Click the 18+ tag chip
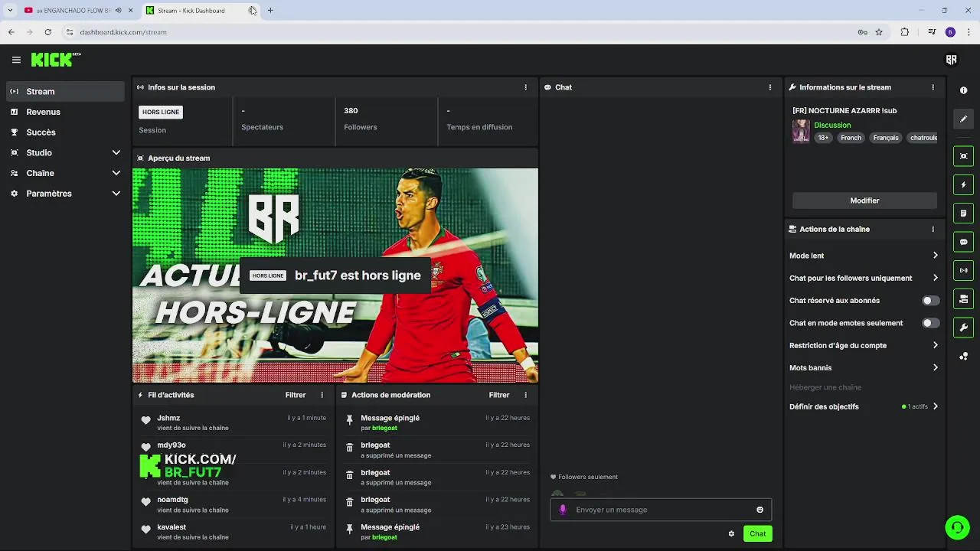Image resolution: width=980 pixels, height=551 pixels. pyautogui.click(x=823, y=138)
